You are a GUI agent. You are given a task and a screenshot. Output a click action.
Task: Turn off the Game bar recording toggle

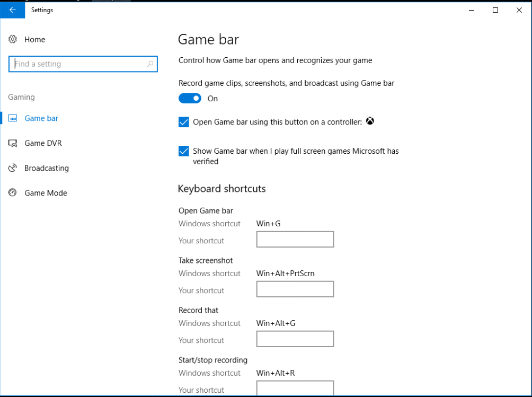pos(190,99)
